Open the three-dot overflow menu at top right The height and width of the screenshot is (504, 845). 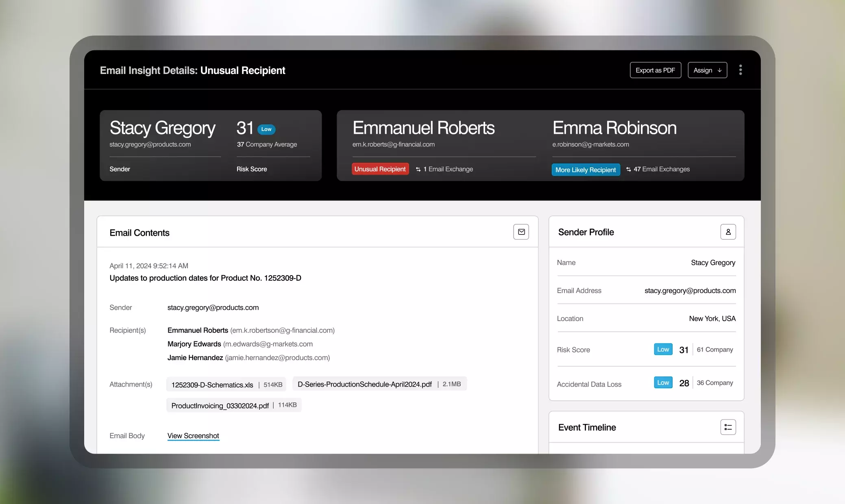tap(740, 70)
